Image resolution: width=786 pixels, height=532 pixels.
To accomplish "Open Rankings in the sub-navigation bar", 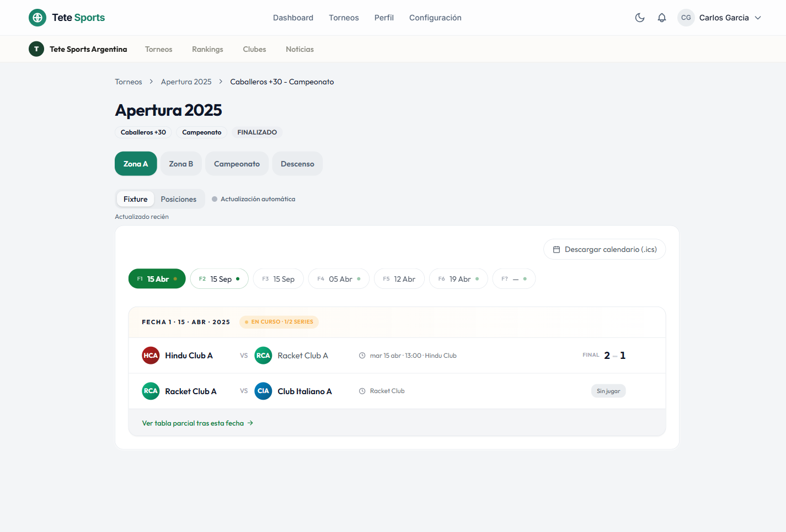I will 207,49.
